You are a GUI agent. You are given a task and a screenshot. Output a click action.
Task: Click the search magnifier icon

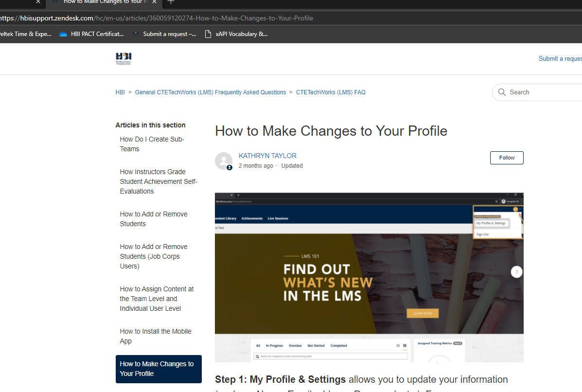point(502,92)
